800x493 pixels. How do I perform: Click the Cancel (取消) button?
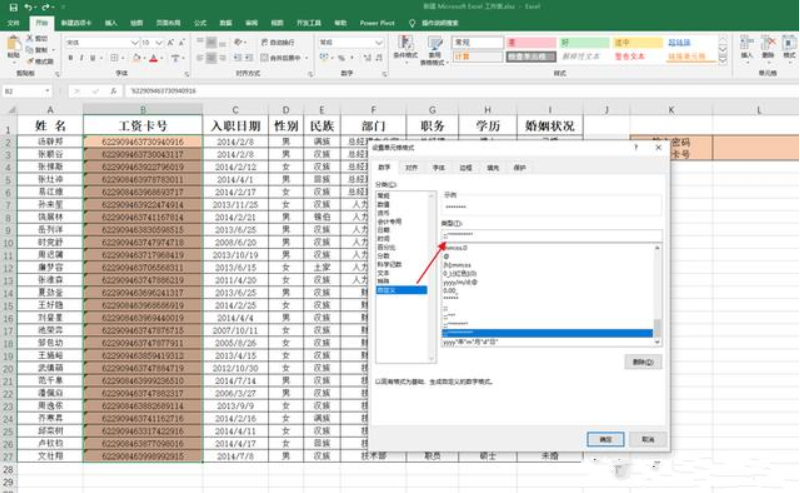coord(647,439)
